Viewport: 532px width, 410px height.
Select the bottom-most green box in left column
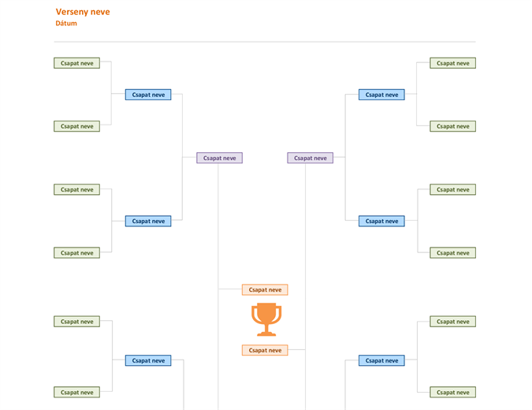(76, 393)
